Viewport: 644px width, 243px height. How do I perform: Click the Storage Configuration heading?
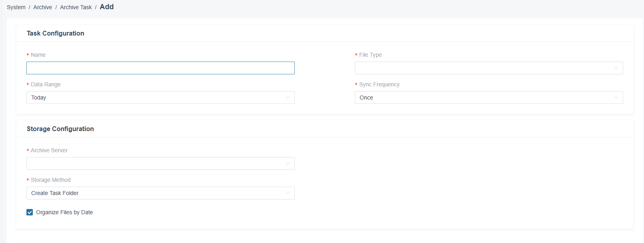point(60,129)
